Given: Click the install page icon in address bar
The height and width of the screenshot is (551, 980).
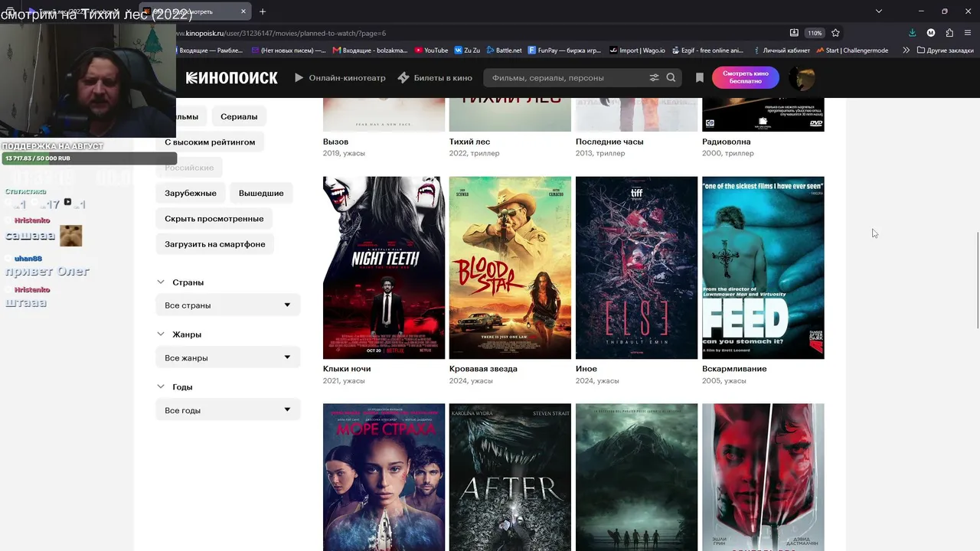Looking at the screenshot, I should tap(794, 33).
